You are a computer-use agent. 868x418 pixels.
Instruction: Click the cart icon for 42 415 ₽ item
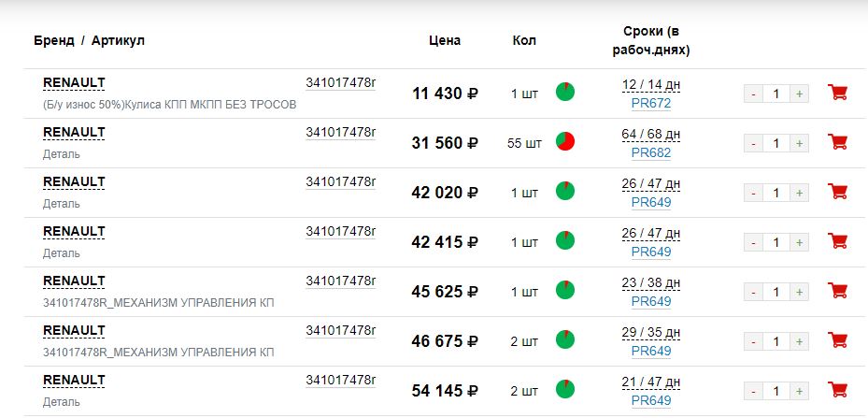pos(838,241)
